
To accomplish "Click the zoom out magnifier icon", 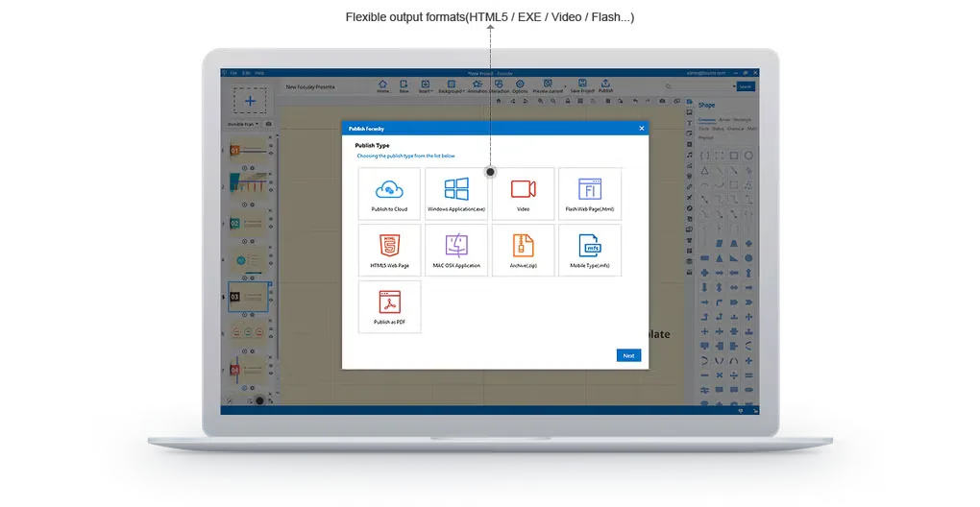I will 553,101.
